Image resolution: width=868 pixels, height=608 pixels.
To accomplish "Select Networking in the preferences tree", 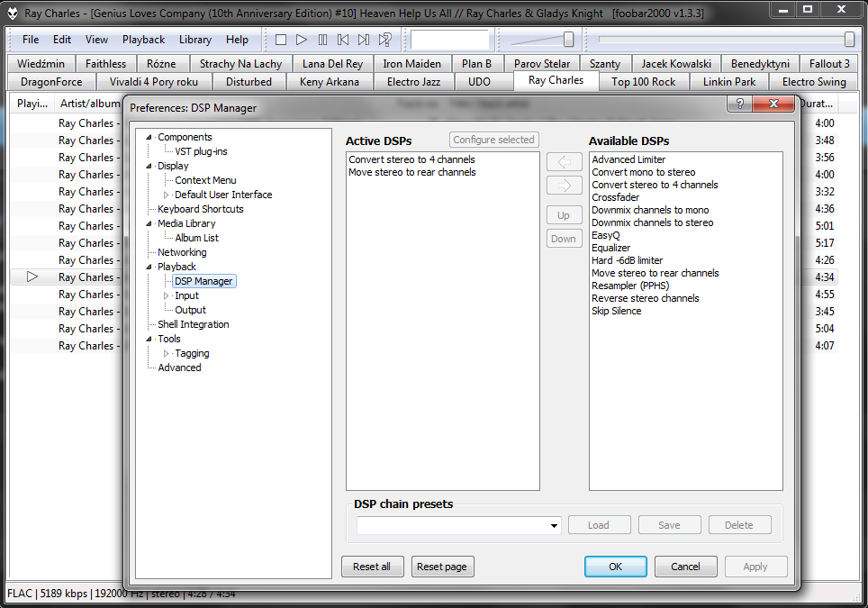I will (182, 252).
